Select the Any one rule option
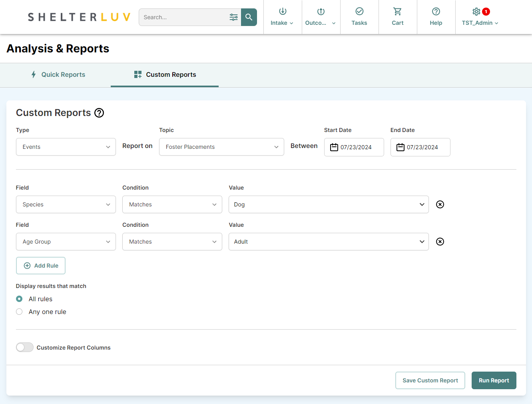The image size is (532, 404). (19, 312)
